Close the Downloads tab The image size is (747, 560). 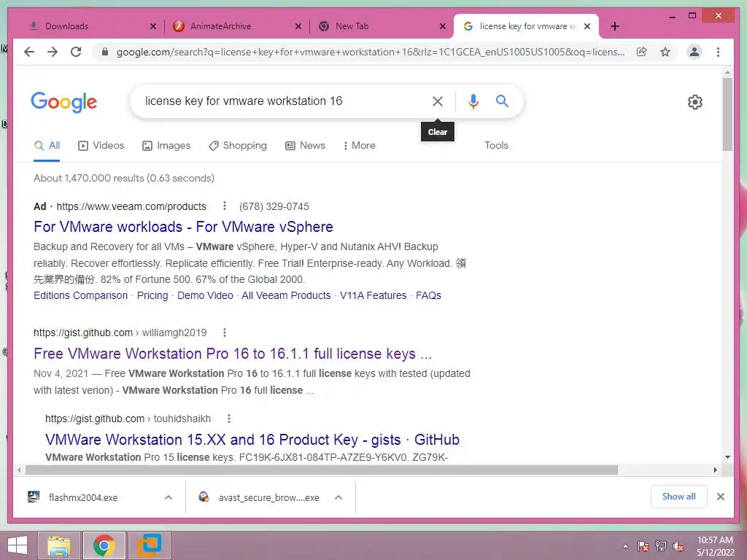pos(153,26)
